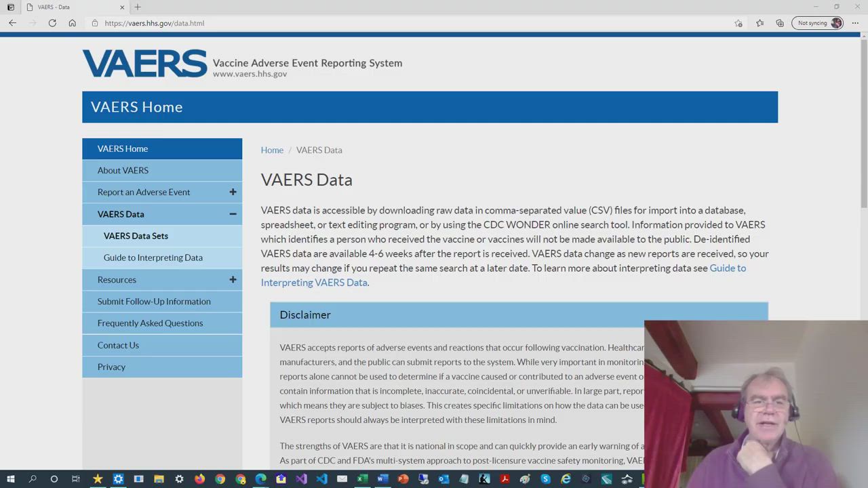The height and width of the screenshot is (488, 868).
Task: Refresh the VAERS data page
Action: (52, 23)
